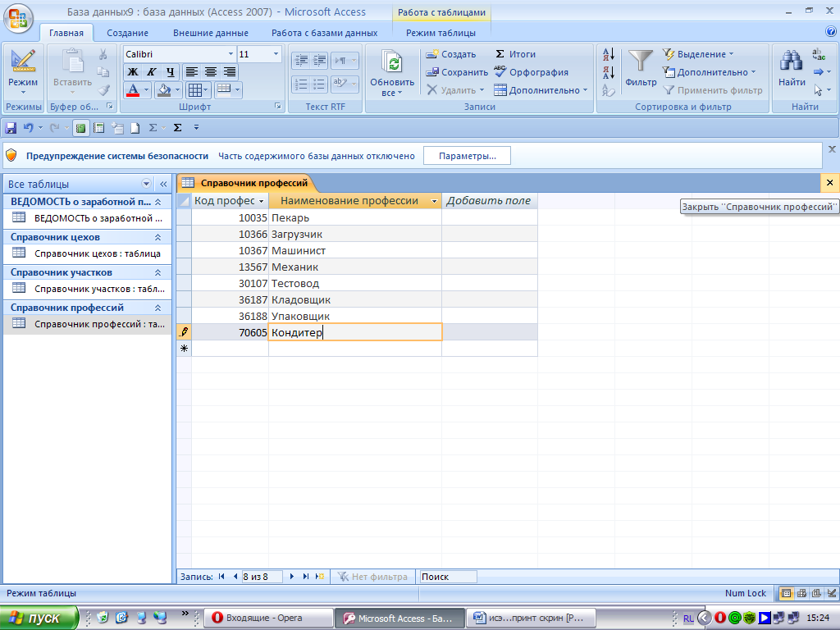Click alternate row color icon
Screen dimensions: 840x630
[224, 89]
